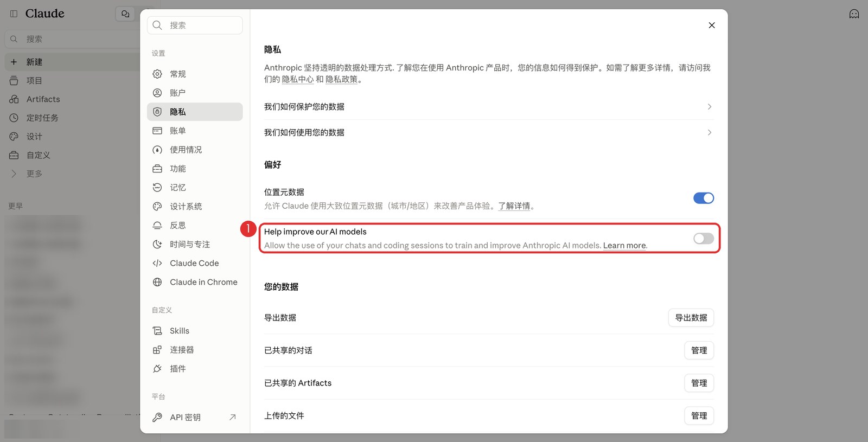Viewport: 868px width, 442px height.
Task: Click the card icon next to 账单
Action: [x=157, y=131]
